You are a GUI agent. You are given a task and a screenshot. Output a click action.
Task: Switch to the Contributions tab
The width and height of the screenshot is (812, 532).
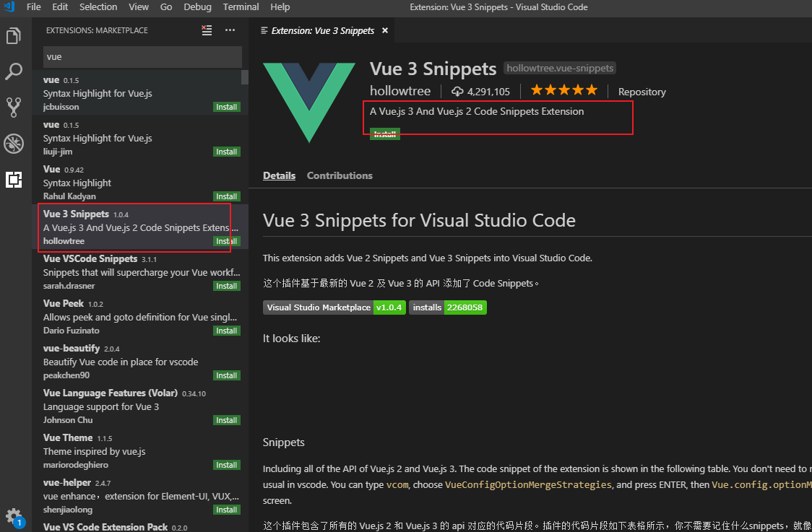[x=340, y=175]
